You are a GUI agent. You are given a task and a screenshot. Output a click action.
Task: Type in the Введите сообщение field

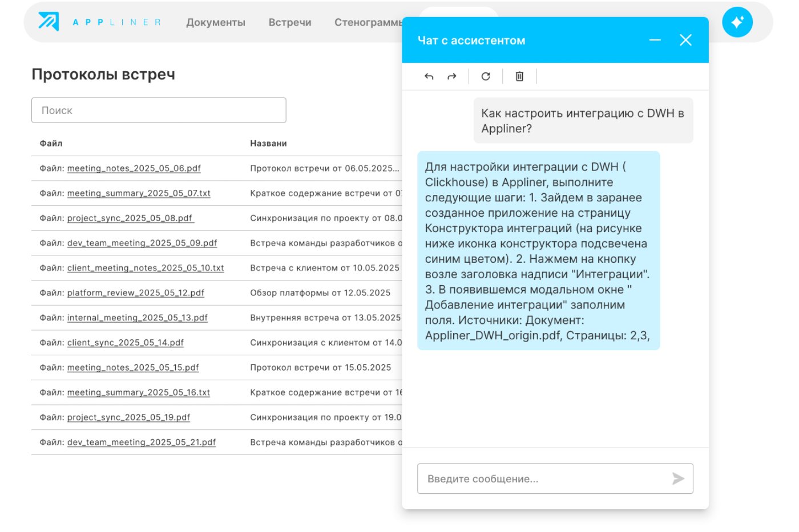(x=545, y=478)
